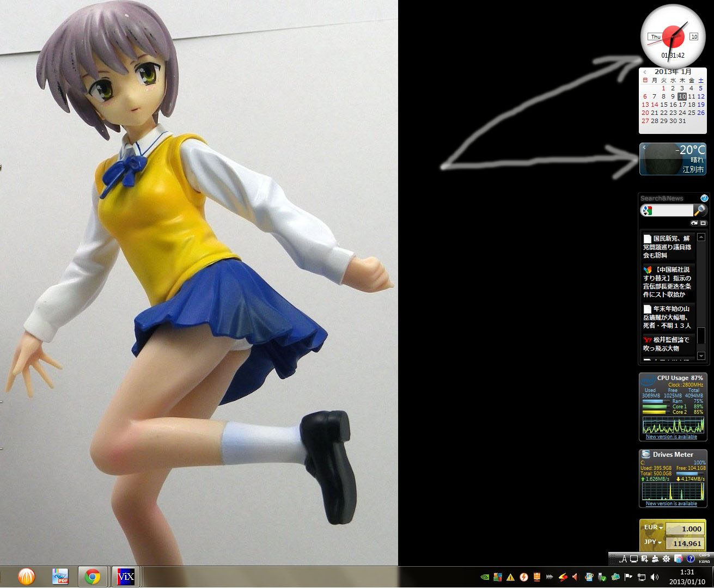Open the system volume speaker icon

tap(655, 577)
